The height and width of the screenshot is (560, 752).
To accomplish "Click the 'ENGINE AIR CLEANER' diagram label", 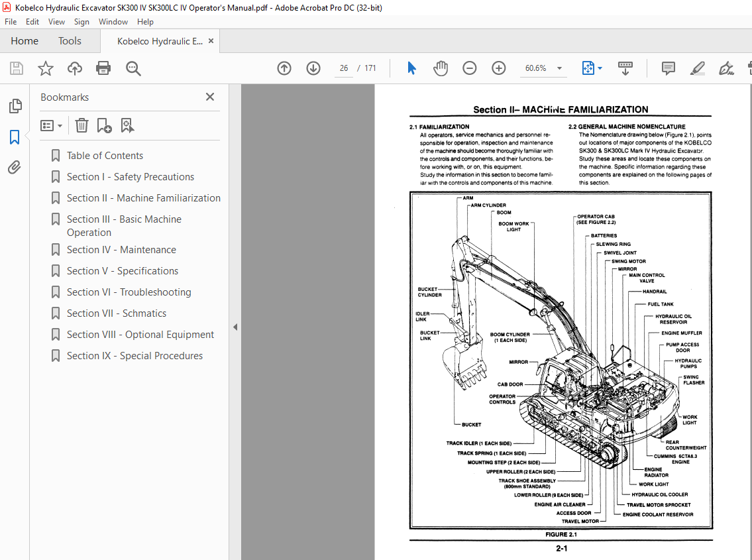I will 560,504.
